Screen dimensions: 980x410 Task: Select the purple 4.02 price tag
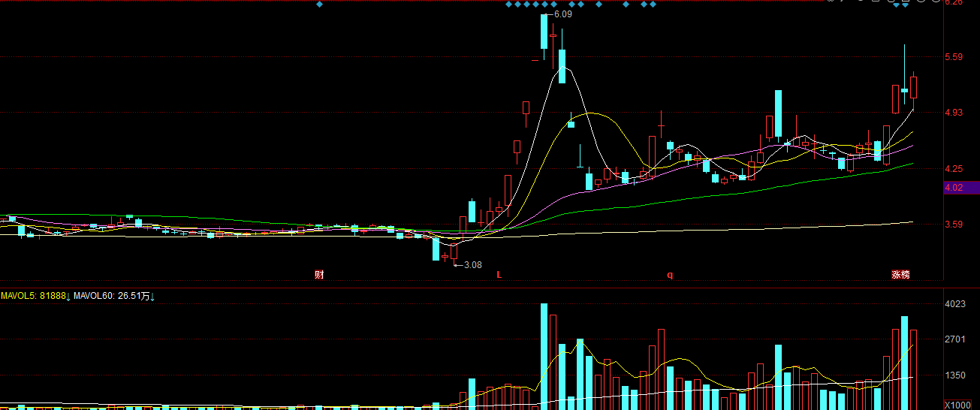point(961,188)
